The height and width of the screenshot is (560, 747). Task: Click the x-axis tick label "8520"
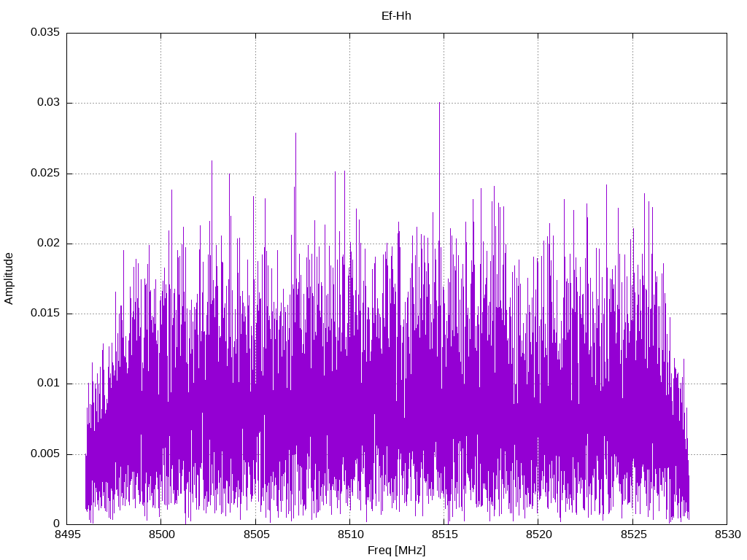(x=539, y=534)
